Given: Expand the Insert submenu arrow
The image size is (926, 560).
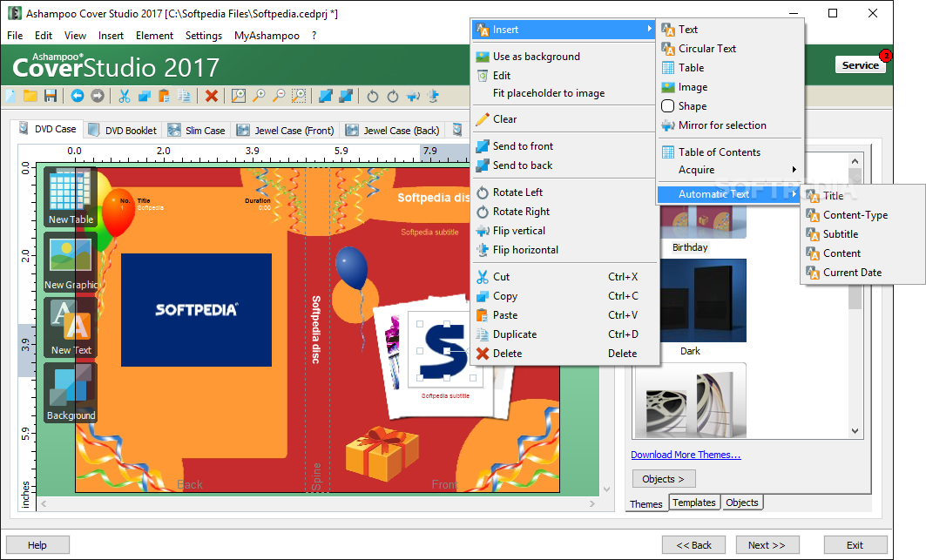Looking at the screenshot, I should click(x=649, y=29).
